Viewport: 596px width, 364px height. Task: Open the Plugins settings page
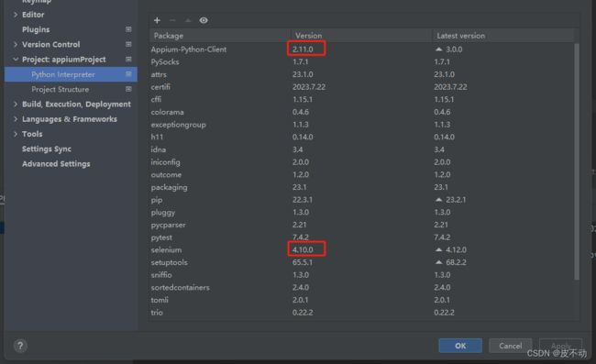point(36,29)
